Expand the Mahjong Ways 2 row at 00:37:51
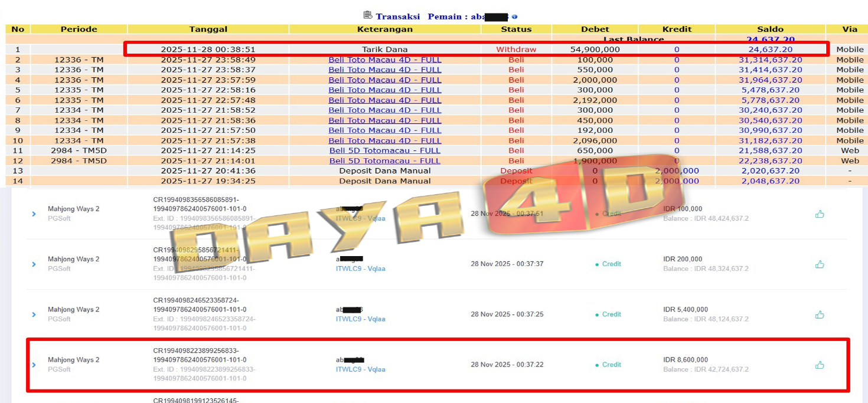Viewport: 868px width, 403px height. click(x=34, y=214)
